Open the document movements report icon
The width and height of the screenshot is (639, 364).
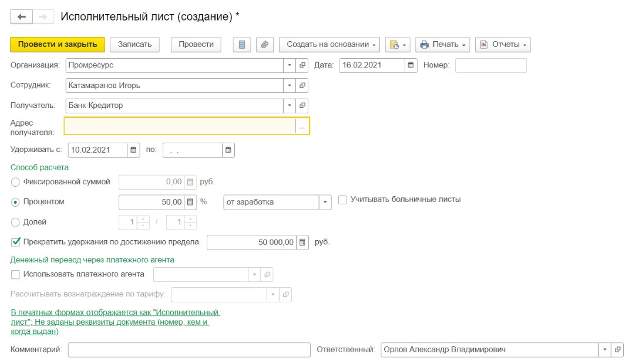(242, 45)
